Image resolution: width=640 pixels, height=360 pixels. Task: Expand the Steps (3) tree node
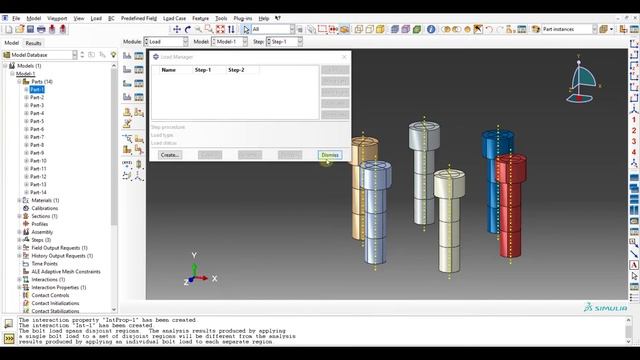(19, 240)
